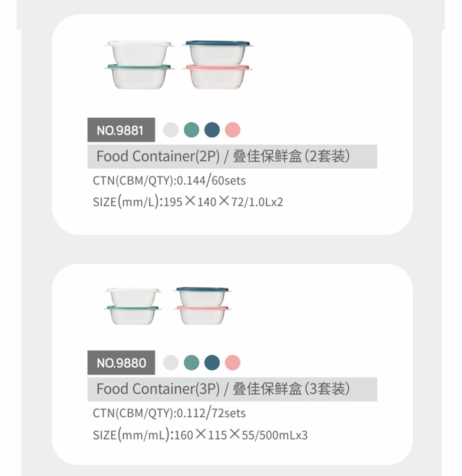Pick the pink color swatch for NO.9880
462x476 pixels.
233,362
